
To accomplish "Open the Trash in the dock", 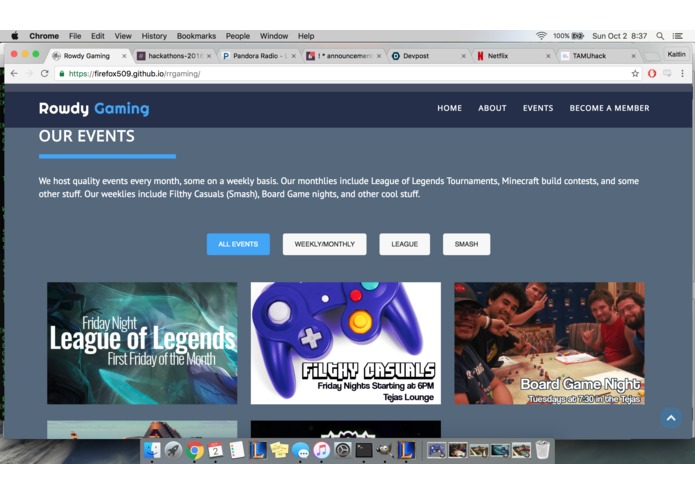I will click(x=543, y=450).
